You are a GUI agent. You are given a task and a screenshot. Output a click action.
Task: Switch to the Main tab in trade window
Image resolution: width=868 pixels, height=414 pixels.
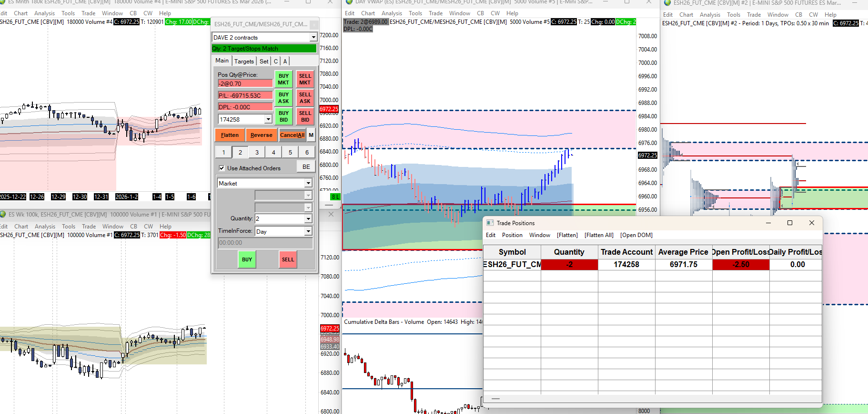[x=222, y=61]
